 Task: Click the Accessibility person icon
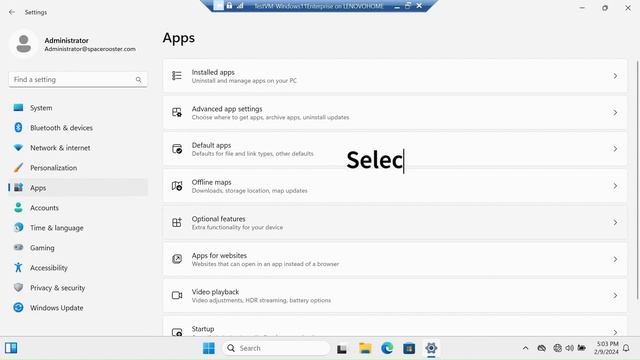point(18,267)
